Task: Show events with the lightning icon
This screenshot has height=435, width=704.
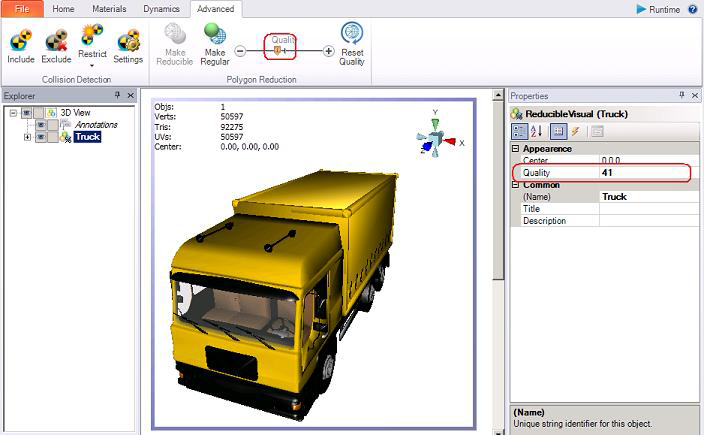Action: (575, 131)
